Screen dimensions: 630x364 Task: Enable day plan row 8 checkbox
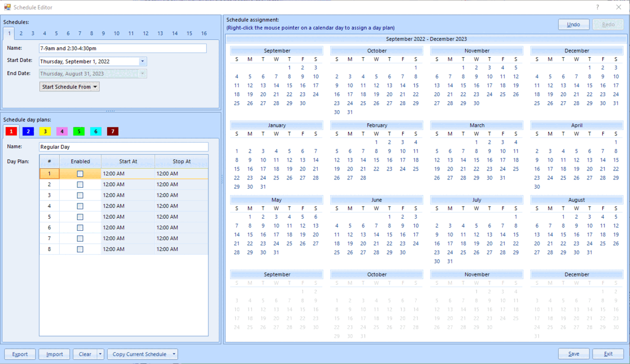pyautogui.click(x=80, y=249)
